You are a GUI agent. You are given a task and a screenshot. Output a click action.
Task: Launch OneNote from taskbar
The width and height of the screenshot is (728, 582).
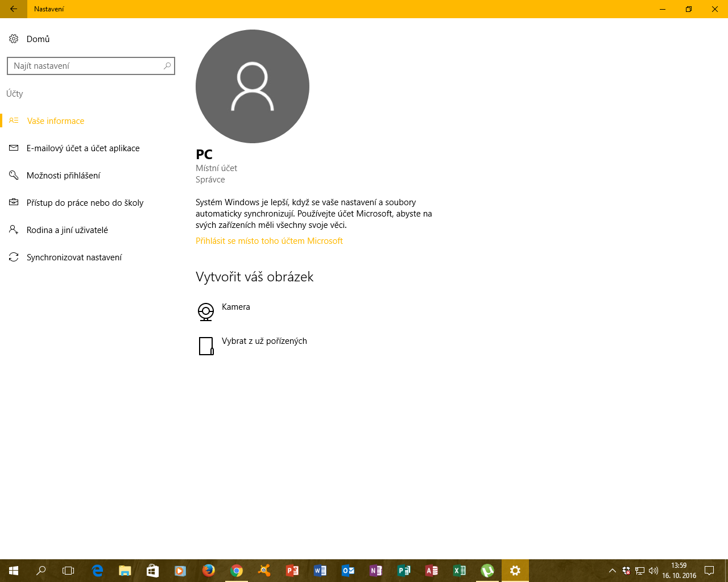(375, 571)
